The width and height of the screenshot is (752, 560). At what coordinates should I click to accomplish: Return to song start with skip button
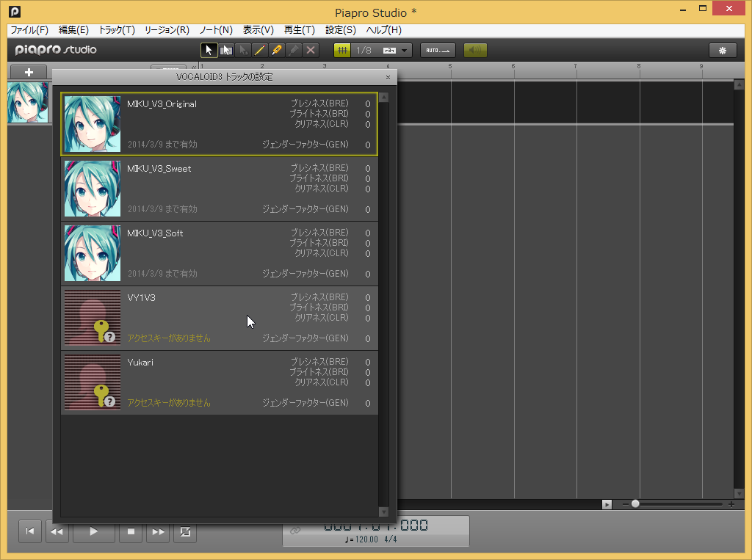click(x=29, y=531)
